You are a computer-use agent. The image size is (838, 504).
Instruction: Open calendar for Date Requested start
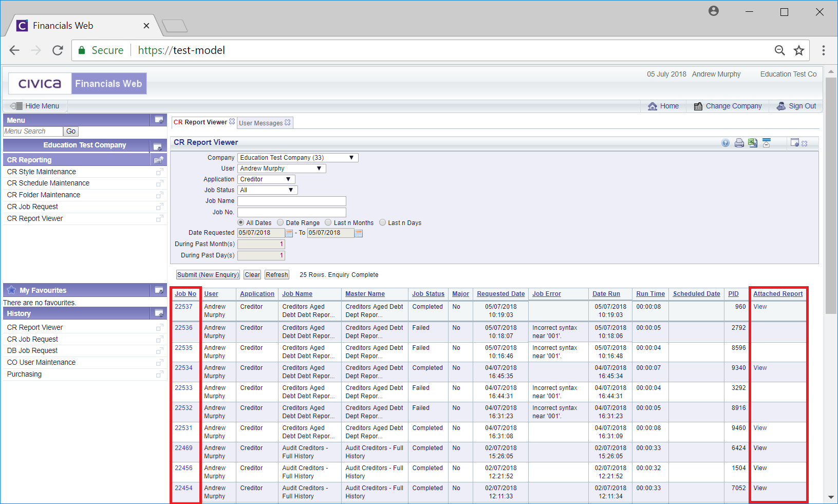click(289, 233)
